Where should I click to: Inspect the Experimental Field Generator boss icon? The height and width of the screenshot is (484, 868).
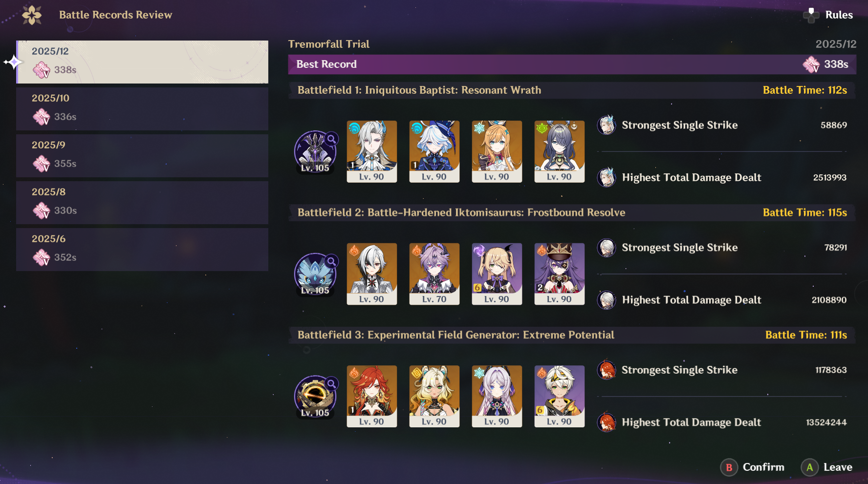pyautogui.click(x=315, y=397)
